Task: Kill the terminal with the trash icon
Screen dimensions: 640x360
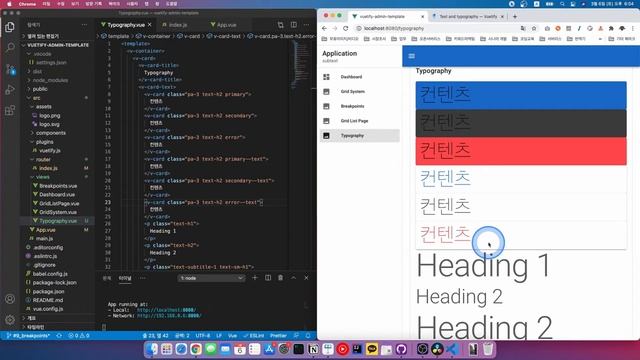Action: pyautogui.click(x=280, y=278)
